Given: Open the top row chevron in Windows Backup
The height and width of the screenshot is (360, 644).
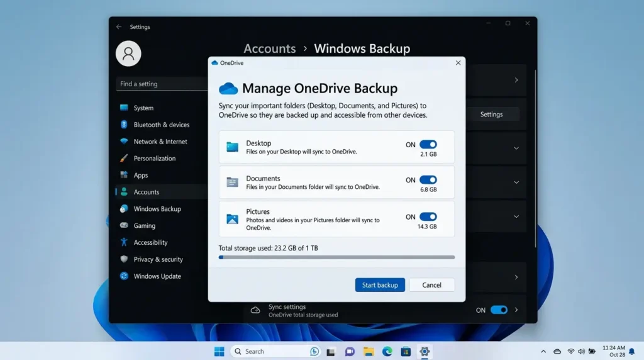Looking at the screenshot, I should point(516,80).
